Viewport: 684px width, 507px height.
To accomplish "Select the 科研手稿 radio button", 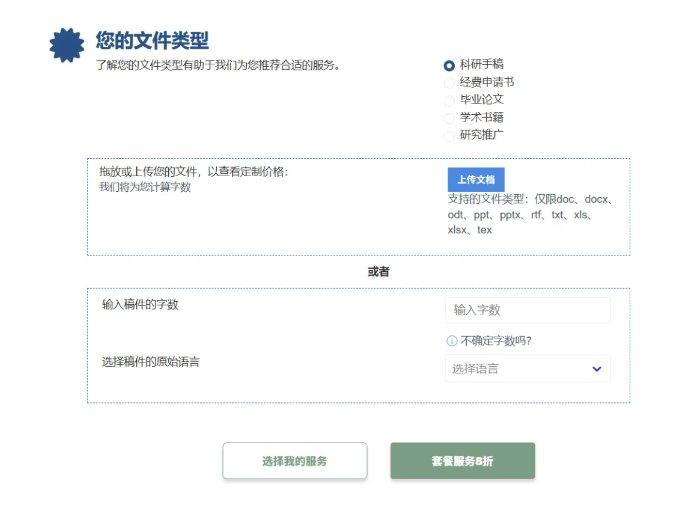I will coord(450,65).
